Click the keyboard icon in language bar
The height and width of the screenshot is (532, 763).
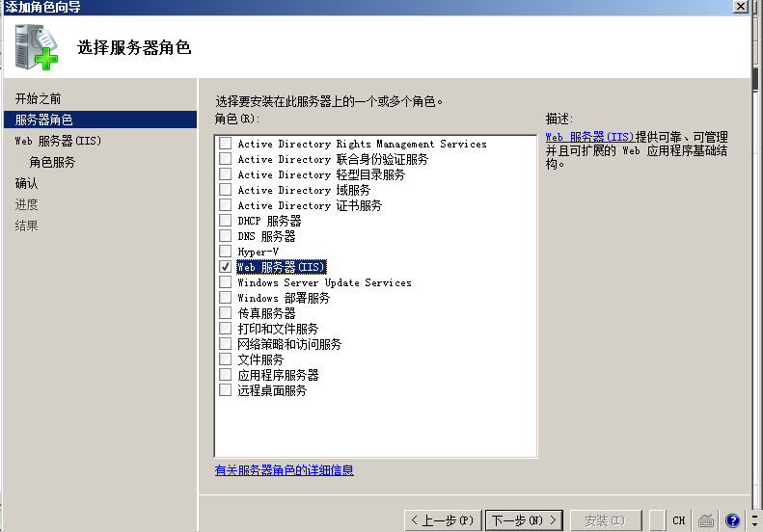point(706,520)
